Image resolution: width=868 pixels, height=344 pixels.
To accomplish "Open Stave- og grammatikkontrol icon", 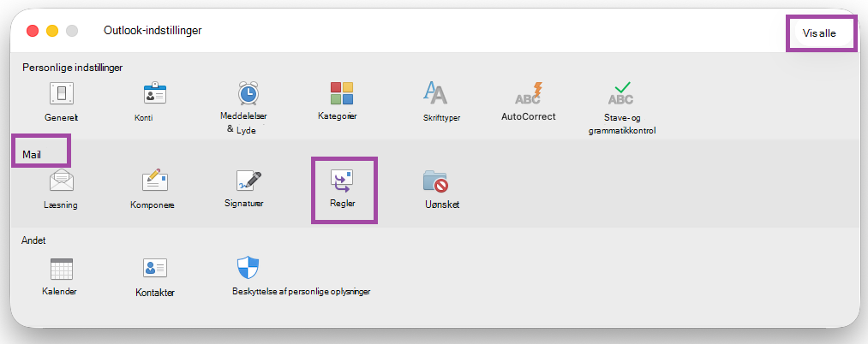I will [621, 93].
